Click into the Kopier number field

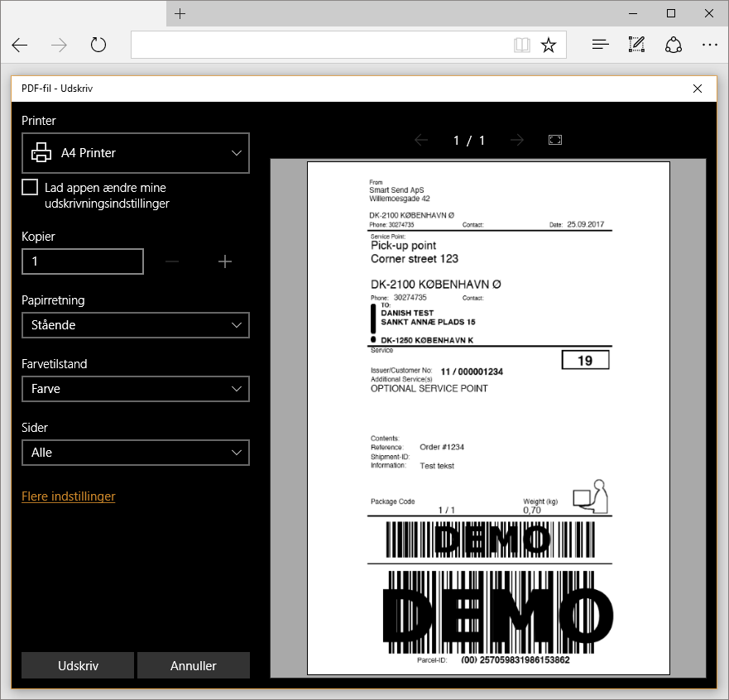[x=83, y=261]
